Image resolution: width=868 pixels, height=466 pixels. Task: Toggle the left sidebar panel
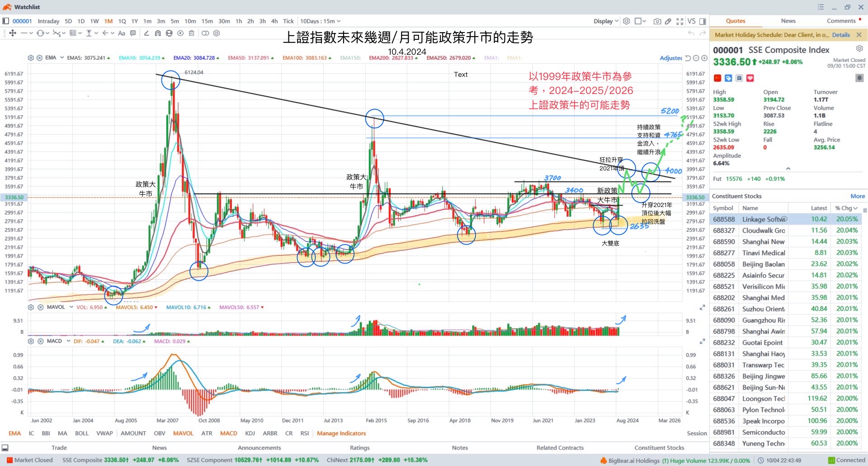5,21
